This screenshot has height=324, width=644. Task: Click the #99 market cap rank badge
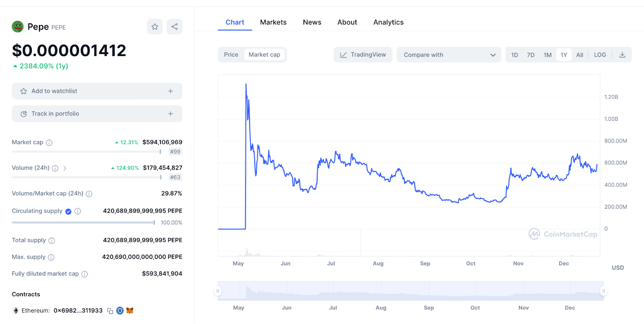point(175,152)
